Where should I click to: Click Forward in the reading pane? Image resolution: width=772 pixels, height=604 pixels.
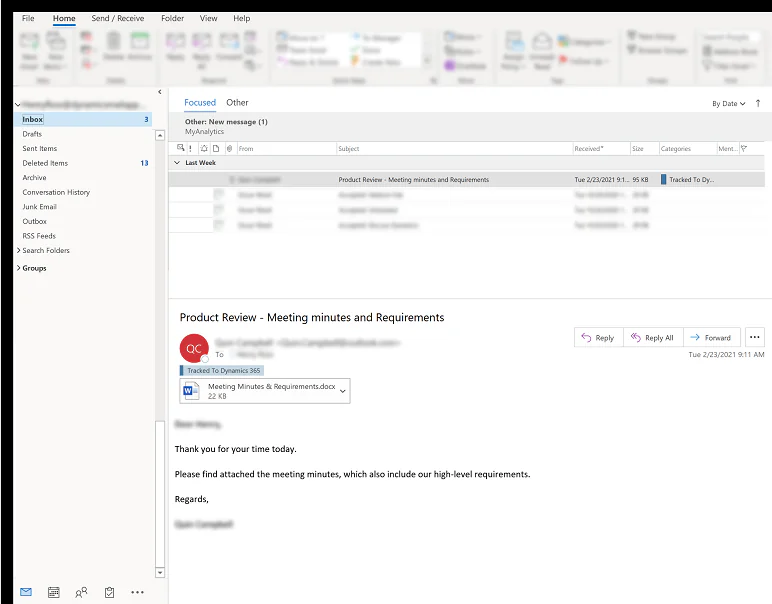pyautogui.click(x=711, y=338)
